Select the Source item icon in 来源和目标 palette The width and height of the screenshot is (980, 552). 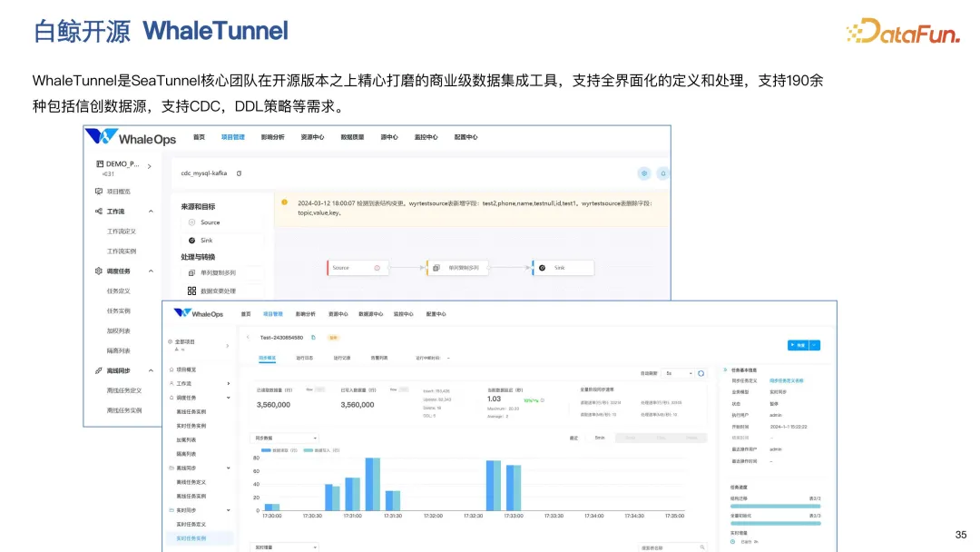coord(191,222)
